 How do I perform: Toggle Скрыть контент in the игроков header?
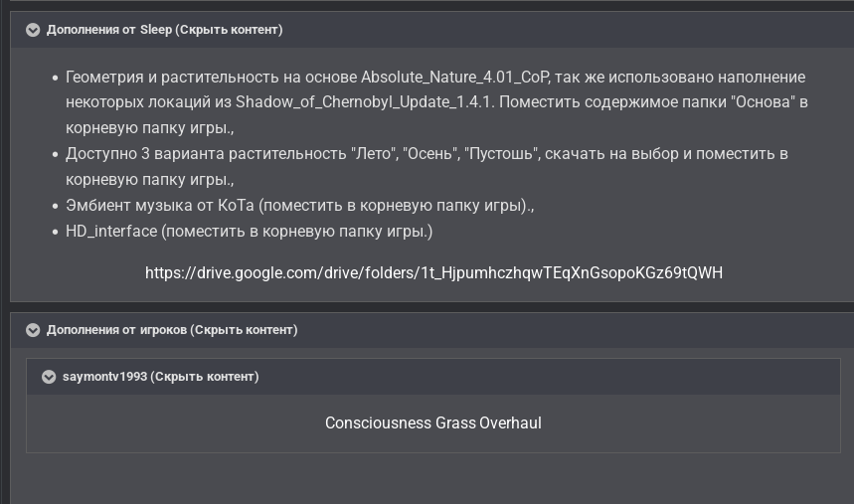(x=244, y=330)
